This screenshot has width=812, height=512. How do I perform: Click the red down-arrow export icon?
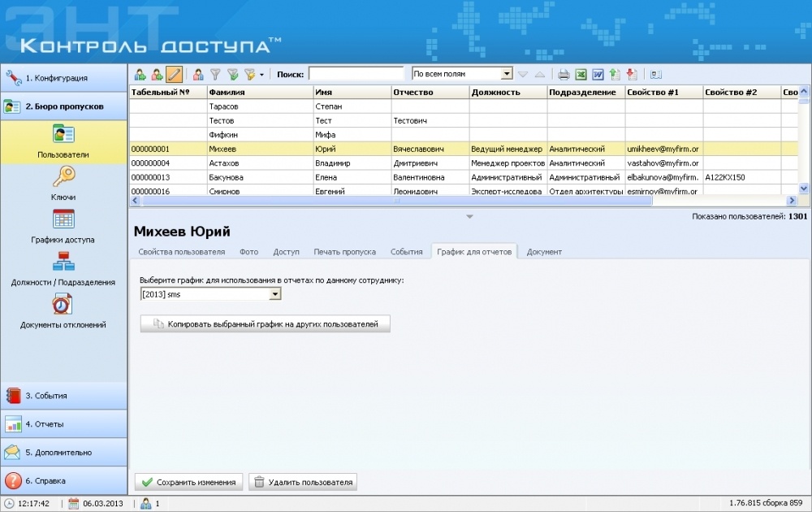click(632, 75)
